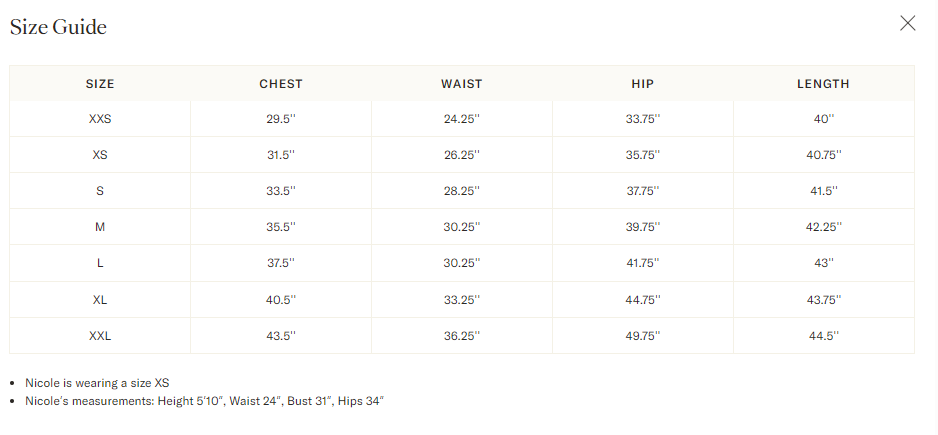Click Nicole's measurements note text
This screenshot has height=435, width=938.
click(x=204, y=401)
